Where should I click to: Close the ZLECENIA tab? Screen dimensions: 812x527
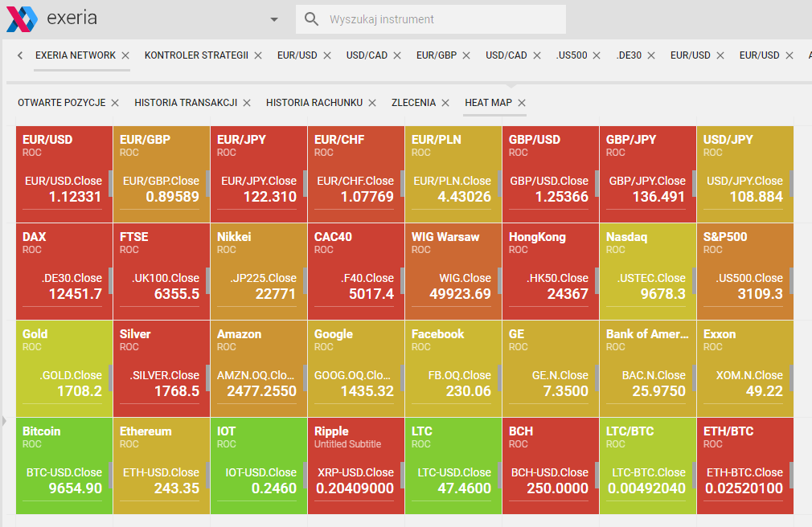click(x=445, y=103)
